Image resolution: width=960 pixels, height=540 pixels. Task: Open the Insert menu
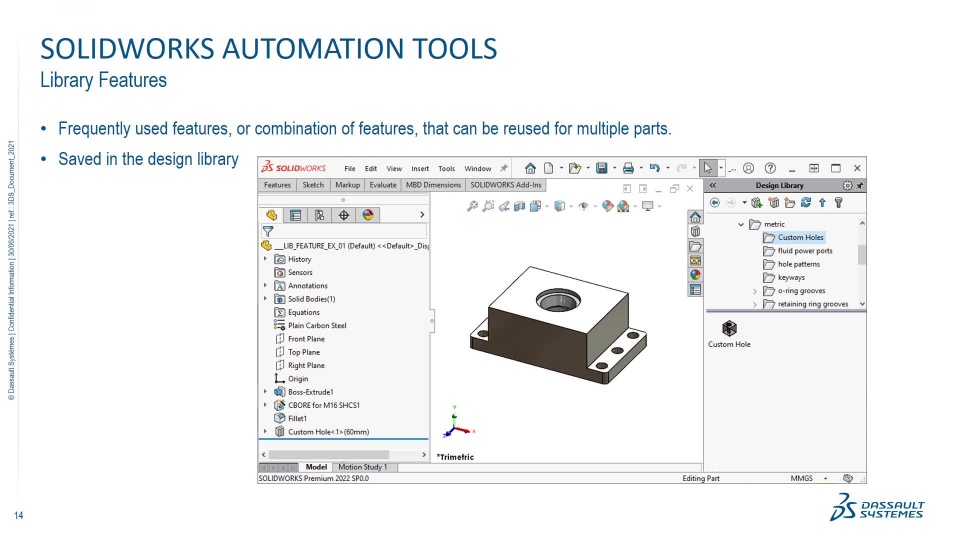420,168
